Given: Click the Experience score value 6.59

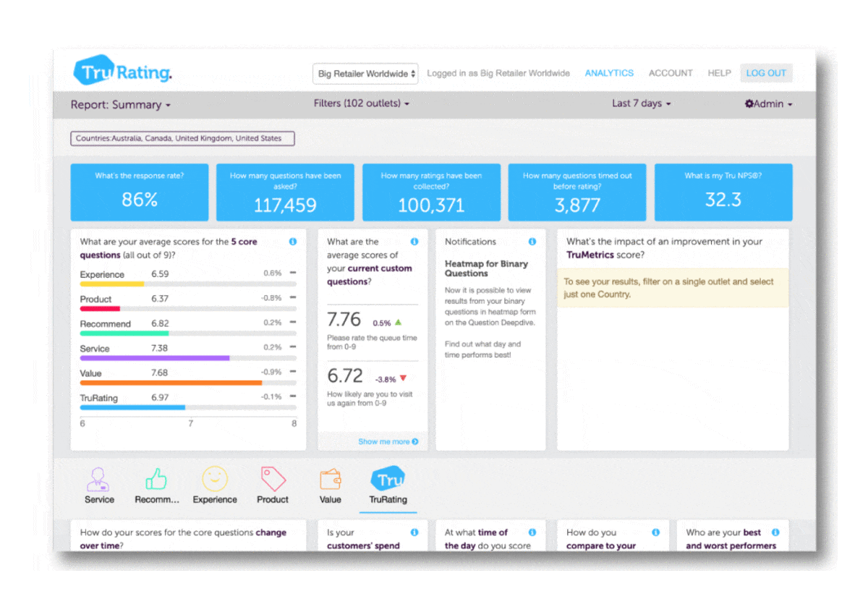Looking at the screenshot, I should click(160, 274).
